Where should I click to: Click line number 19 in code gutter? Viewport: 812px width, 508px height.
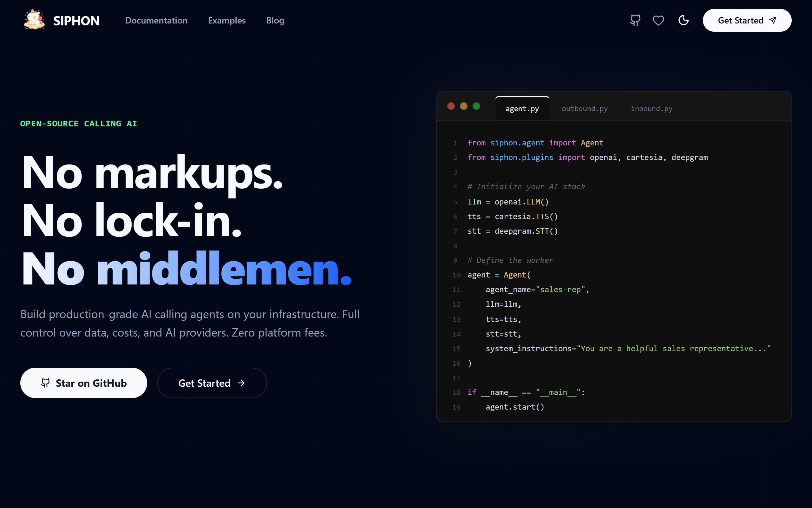point(456,408)
